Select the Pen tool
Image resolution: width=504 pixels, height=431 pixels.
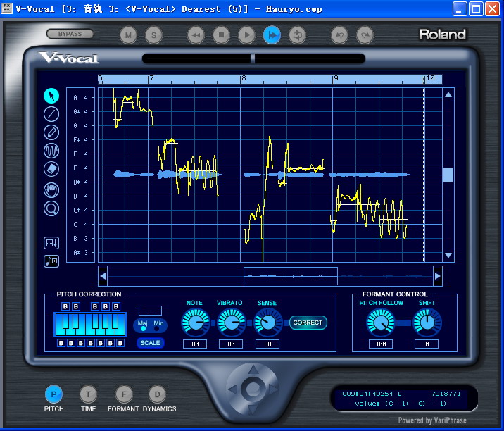pyautogui.click(x=51, y=132)
